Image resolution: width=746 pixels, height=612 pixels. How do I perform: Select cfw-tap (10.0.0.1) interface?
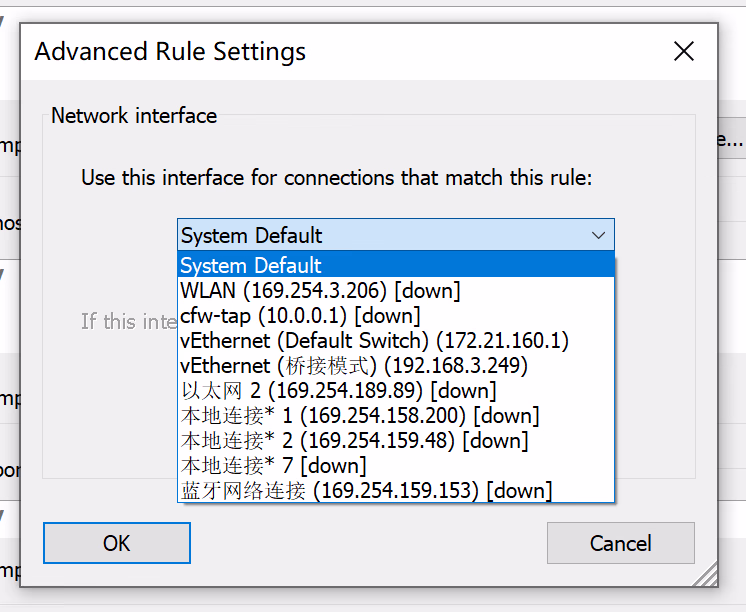pos(300,316)
